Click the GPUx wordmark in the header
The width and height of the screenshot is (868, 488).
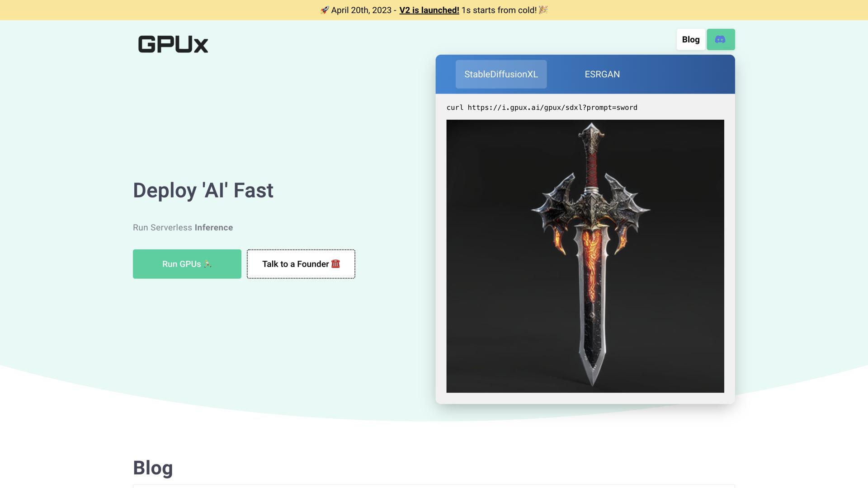pos(173,44)
